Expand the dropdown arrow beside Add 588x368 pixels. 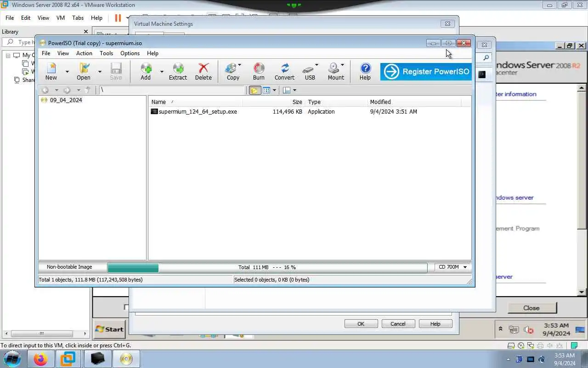click(x=162, y=72)
